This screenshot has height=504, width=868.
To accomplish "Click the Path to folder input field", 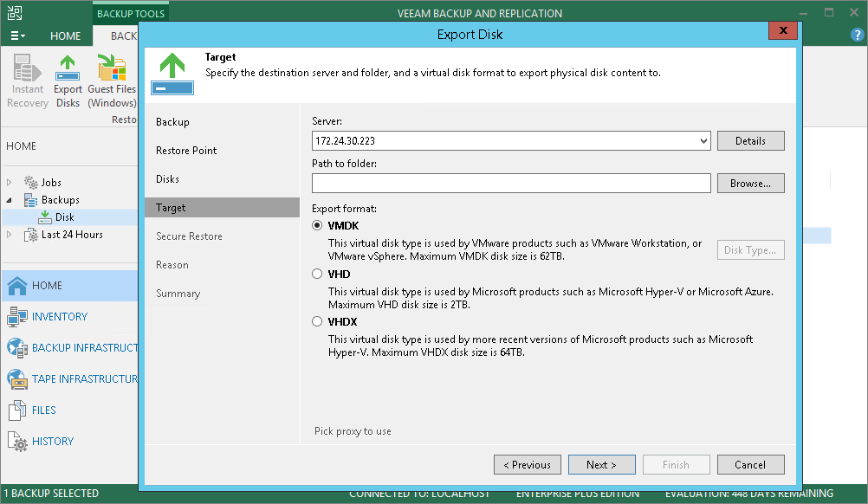I will 511,183.
